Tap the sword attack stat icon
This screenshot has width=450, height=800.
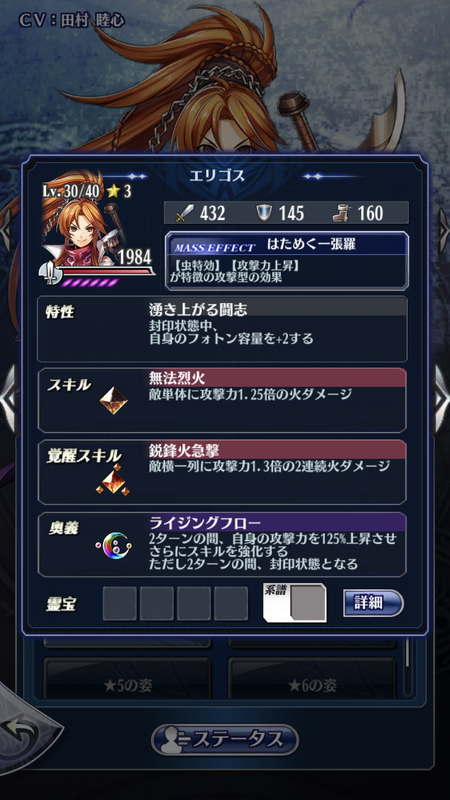[x=184, y=213]
